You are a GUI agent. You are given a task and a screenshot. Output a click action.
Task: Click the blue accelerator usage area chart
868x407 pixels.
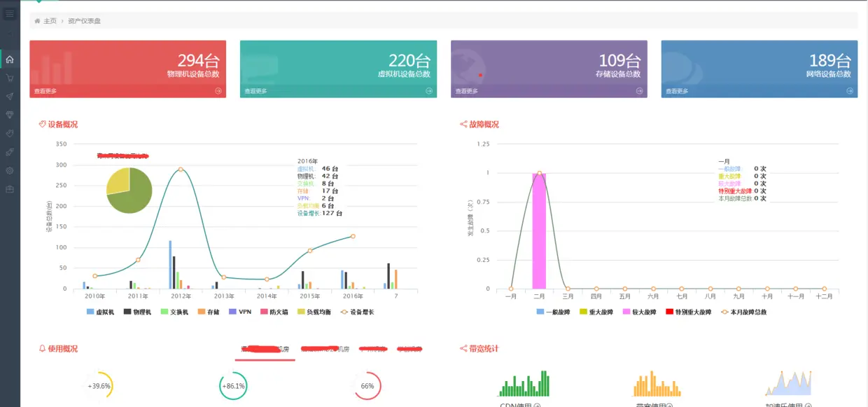pos(787,383)
